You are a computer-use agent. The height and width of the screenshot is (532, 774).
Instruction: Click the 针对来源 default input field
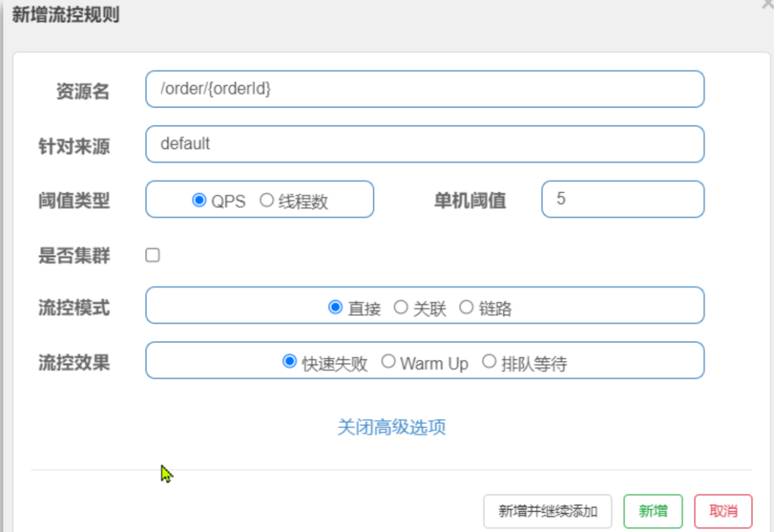click(x=424, y=144)
